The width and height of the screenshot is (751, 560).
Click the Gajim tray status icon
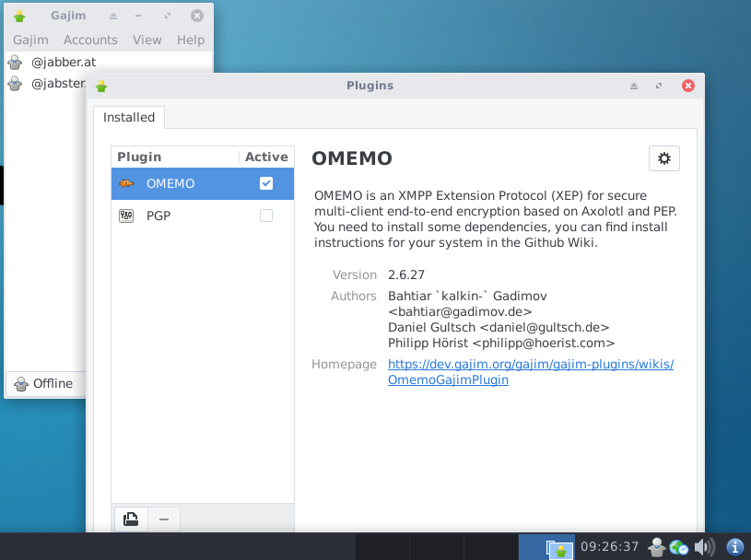point(657,546)
